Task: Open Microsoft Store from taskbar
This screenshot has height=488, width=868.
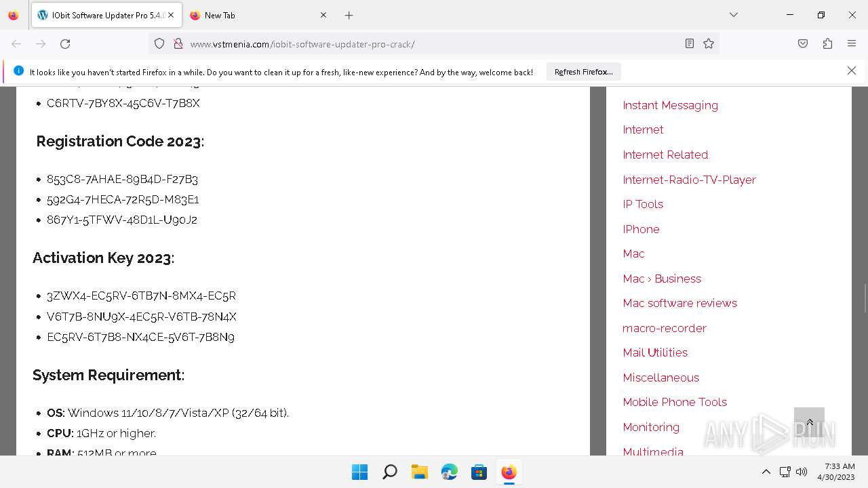Action: click(x=479, y=472)
